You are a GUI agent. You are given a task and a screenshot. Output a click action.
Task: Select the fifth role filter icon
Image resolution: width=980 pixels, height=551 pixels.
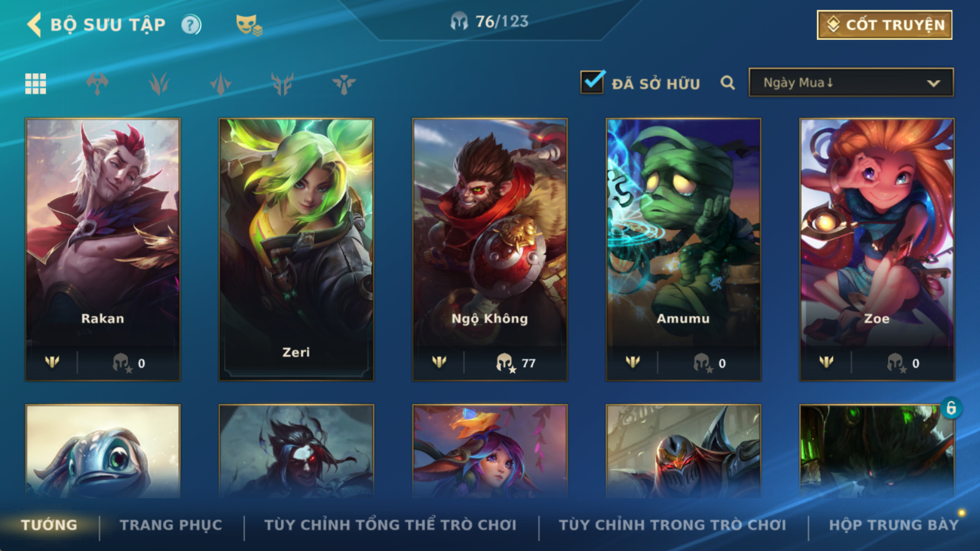344,84
